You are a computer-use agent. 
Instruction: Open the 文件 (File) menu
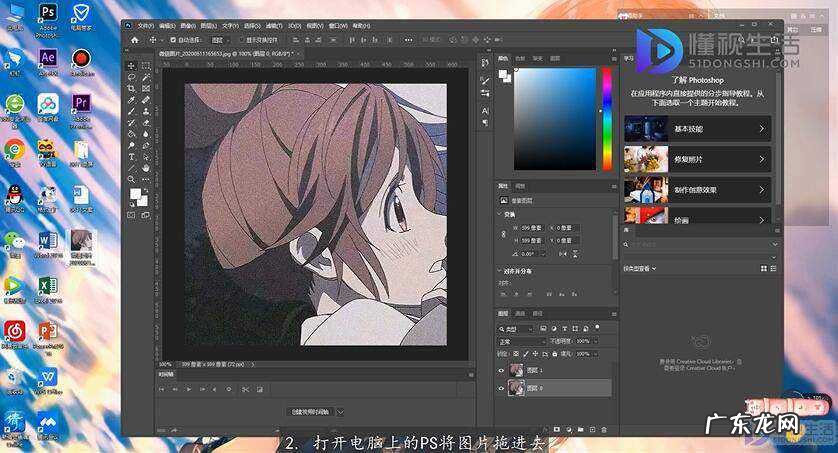[145, 26]
